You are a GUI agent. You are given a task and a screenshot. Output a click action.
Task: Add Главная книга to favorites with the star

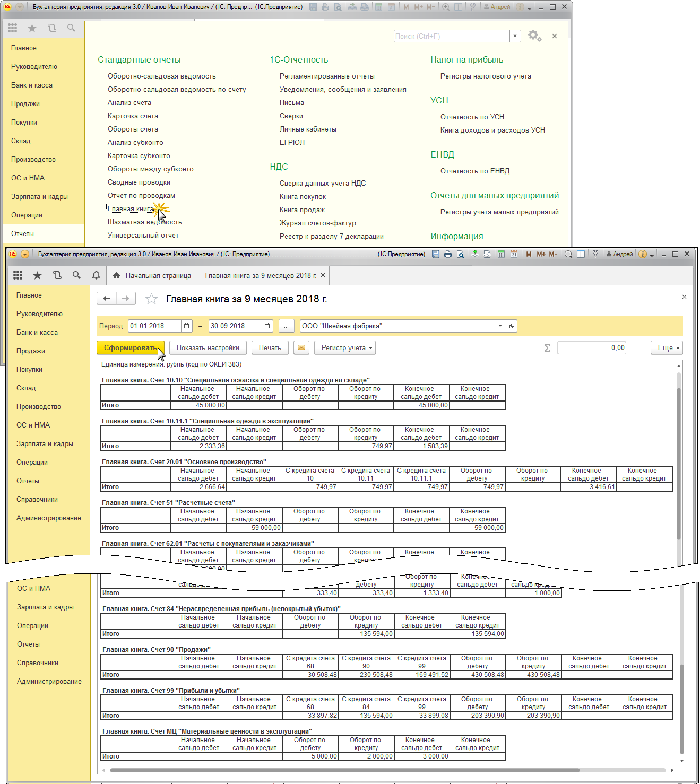click(151, 299)
